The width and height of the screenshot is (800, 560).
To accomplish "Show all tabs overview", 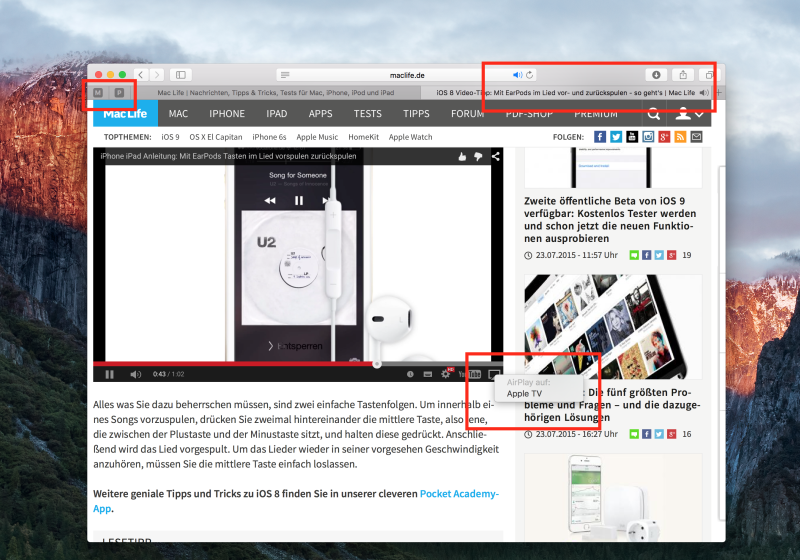I will (x=709, y=75).
